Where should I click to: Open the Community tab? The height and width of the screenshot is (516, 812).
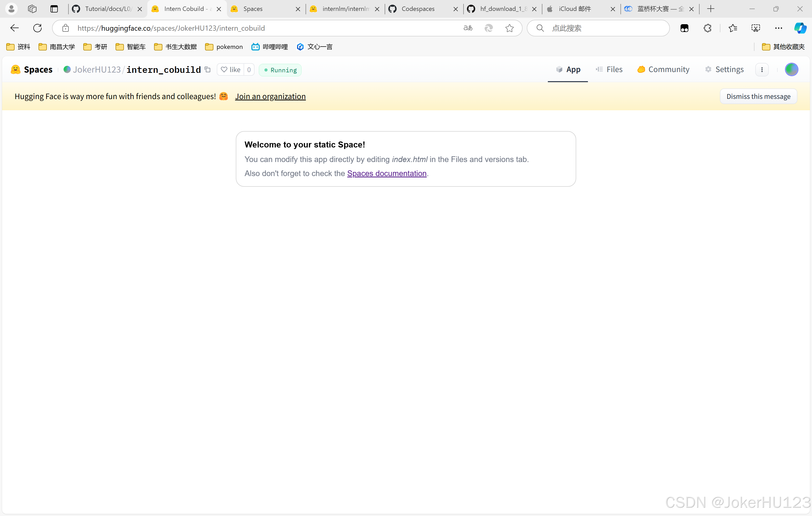pos(663,69)
